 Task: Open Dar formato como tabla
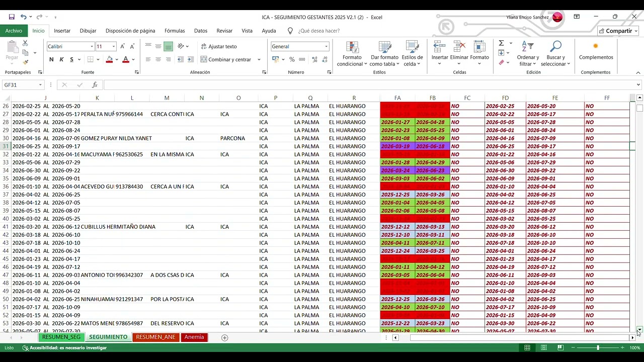pyautogui.click(x=384, y=54)
